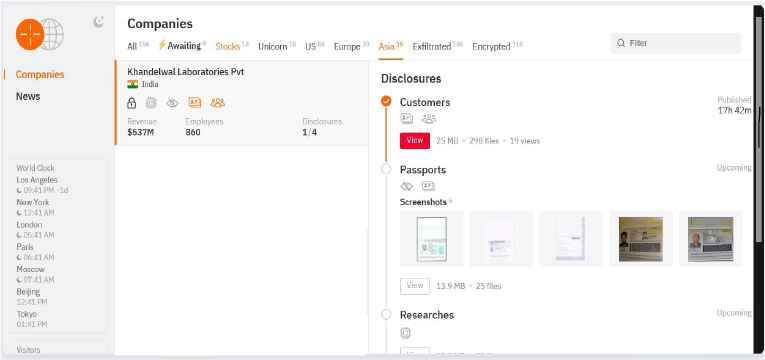765x360 pixels.
Task: Click the outlined View button for Passports
Action: tap(415, 286)
